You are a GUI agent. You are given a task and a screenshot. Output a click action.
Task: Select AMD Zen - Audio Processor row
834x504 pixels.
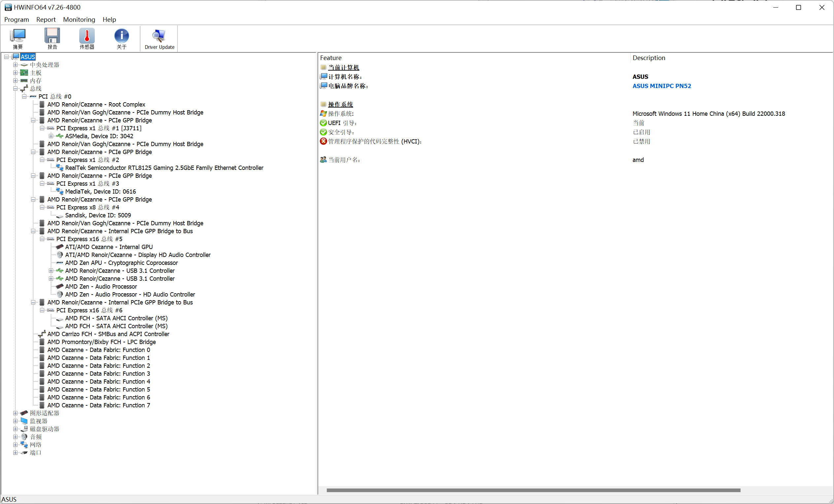pyautogui.click(x=101, y=287)
